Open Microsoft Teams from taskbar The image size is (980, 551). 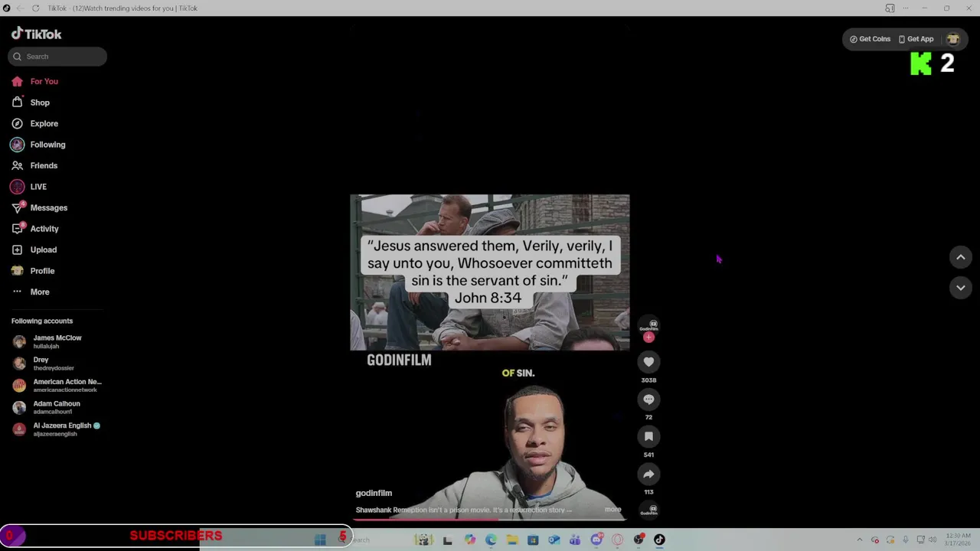pyautogui.click(x=575, y=540)
